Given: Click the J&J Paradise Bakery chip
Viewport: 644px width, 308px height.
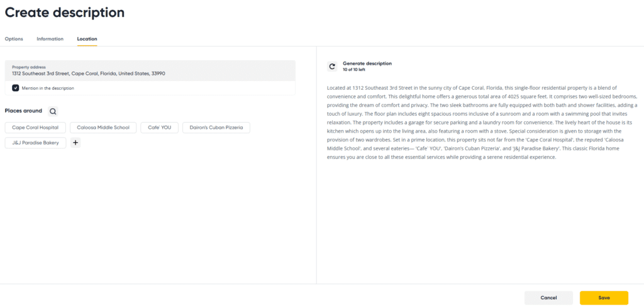Looking at the screenshot, I should (x=35, y=143).
